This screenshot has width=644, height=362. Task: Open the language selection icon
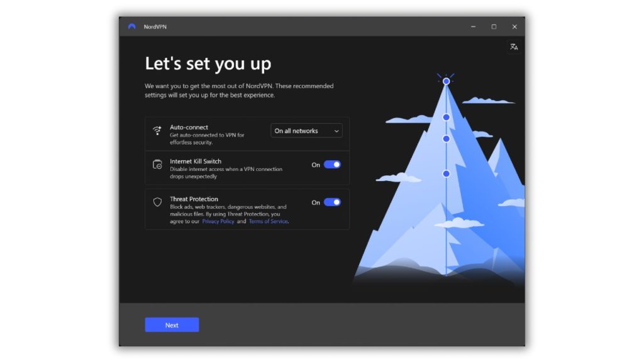514,47
